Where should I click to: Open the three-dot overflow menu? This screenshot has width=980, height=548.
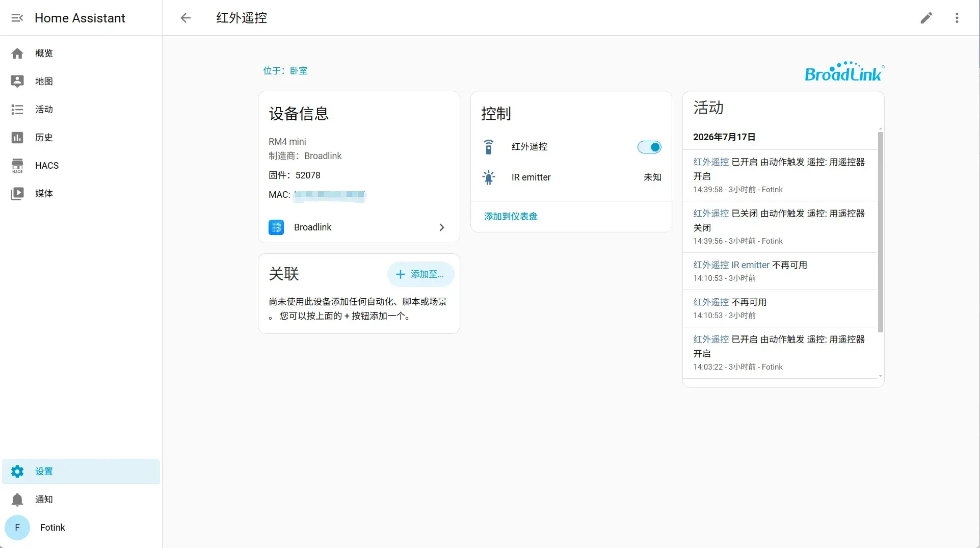[x=957, y=18]
